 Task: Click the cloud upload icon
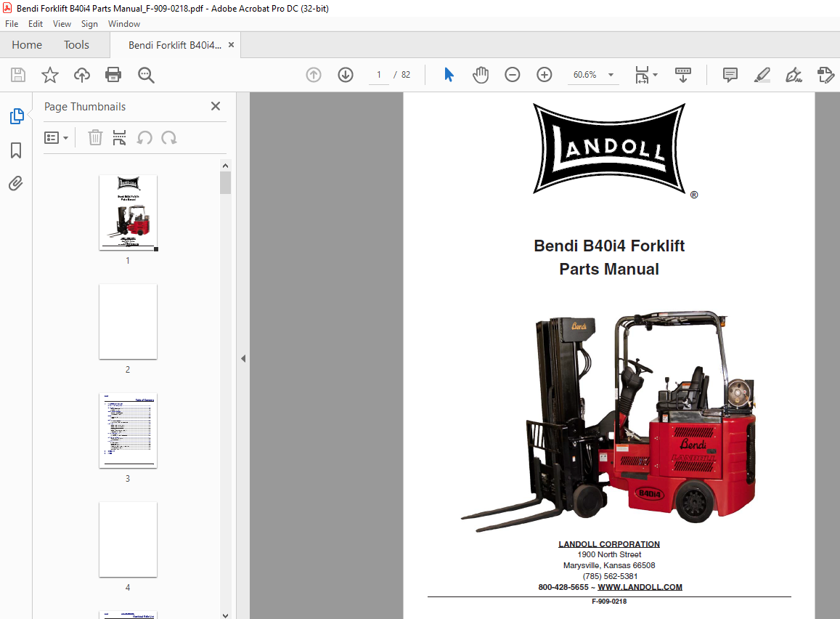81,75
